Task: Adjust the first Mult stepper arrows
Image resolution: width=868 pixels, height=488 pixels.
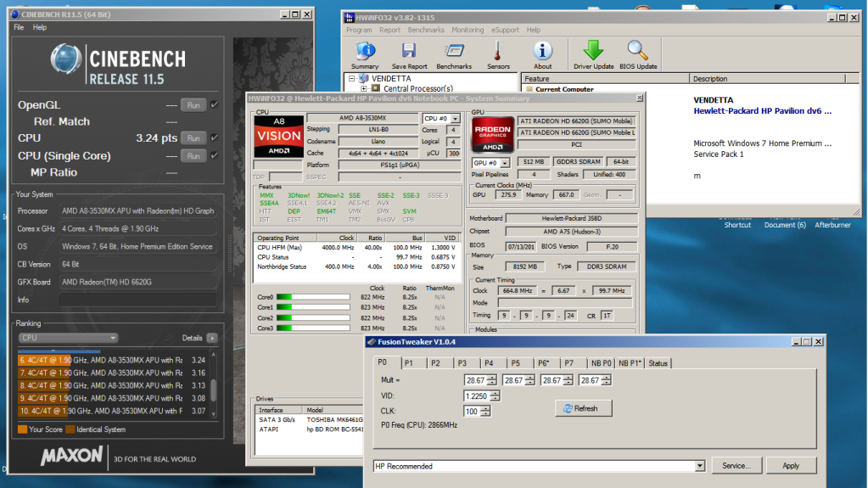Action: (x=491, y=380)
